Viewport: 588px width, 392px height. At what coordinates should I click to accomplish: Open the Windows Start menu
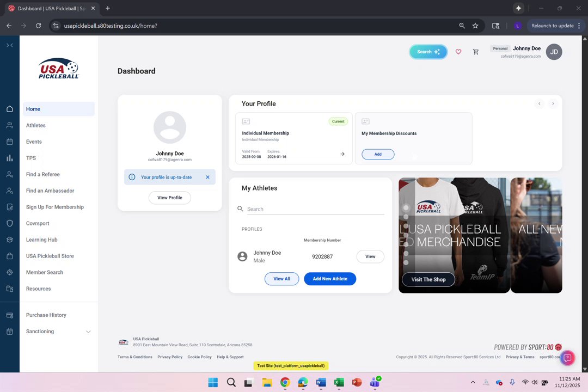point(213,382)
